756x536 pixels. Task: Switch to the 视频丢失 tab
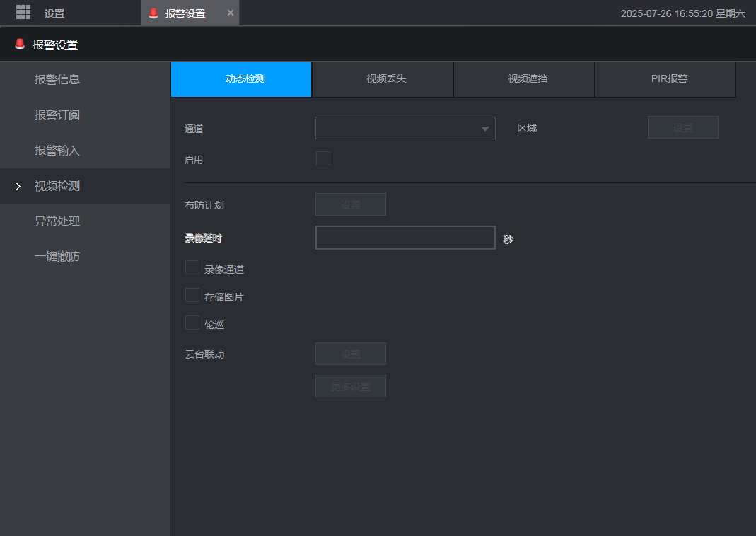tap(383, 79)
